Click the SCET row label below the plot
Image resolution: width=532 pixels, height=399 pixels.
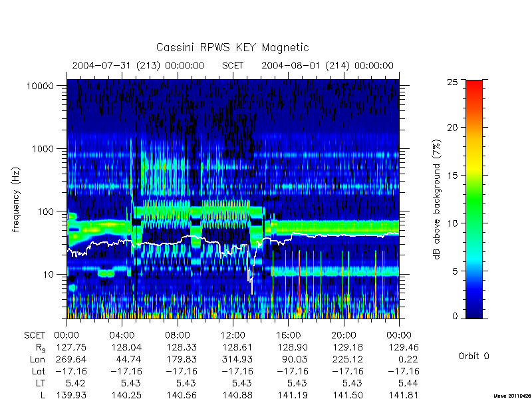point(35,336)
